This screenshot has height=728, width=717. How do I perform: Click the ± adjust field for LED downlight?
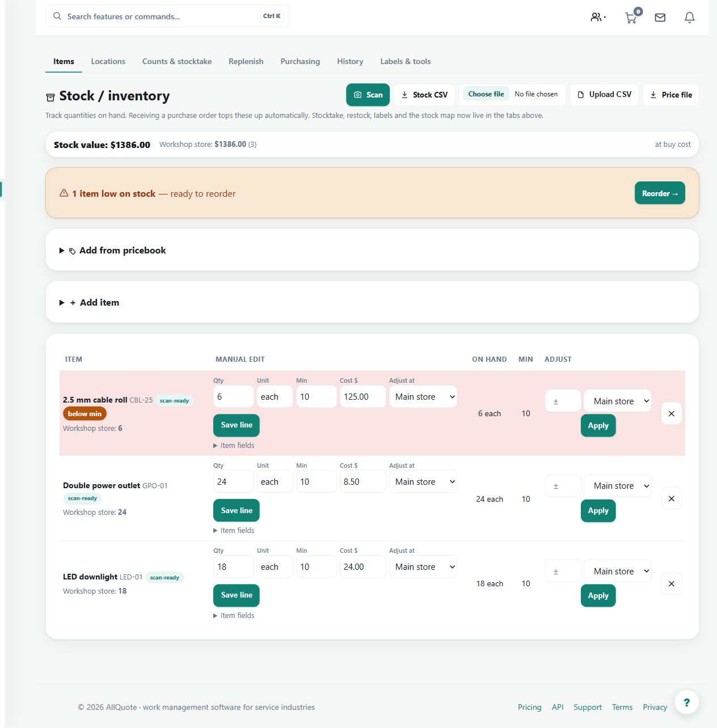click(x=563, y=571)
